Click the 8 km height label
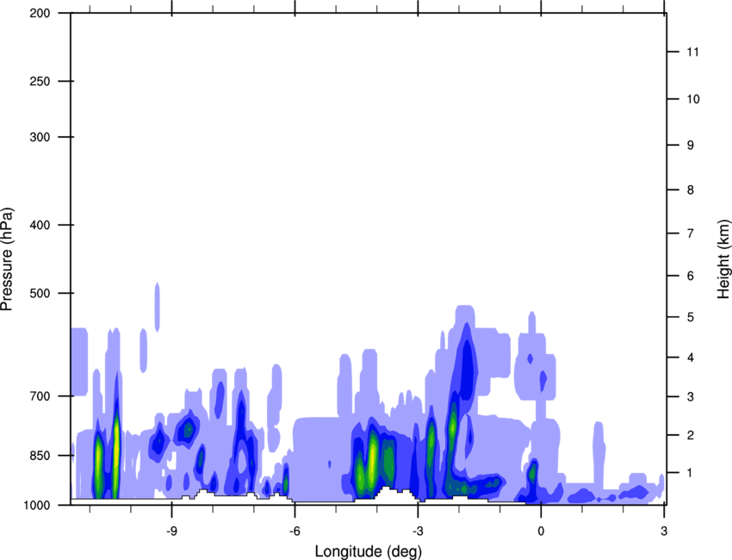The height and width of the screenshot is (560, 732). pos(690,190)
